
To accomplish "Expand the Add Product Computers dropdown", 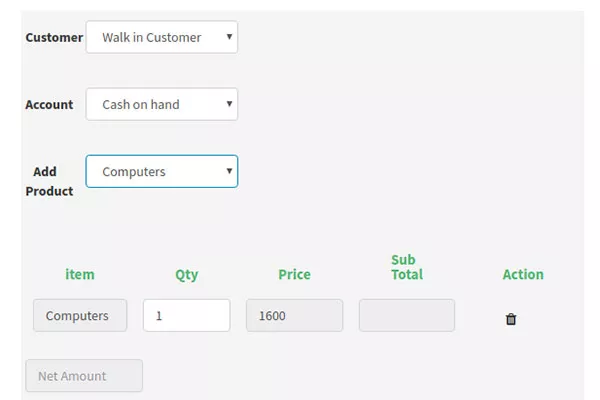I will [161, 171].
